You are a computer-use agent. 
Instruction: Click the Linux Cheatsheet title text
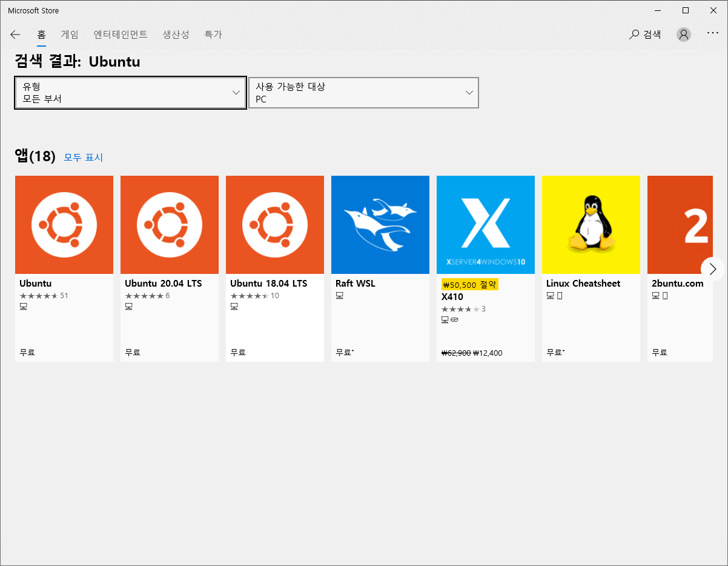tap(583, 283)
